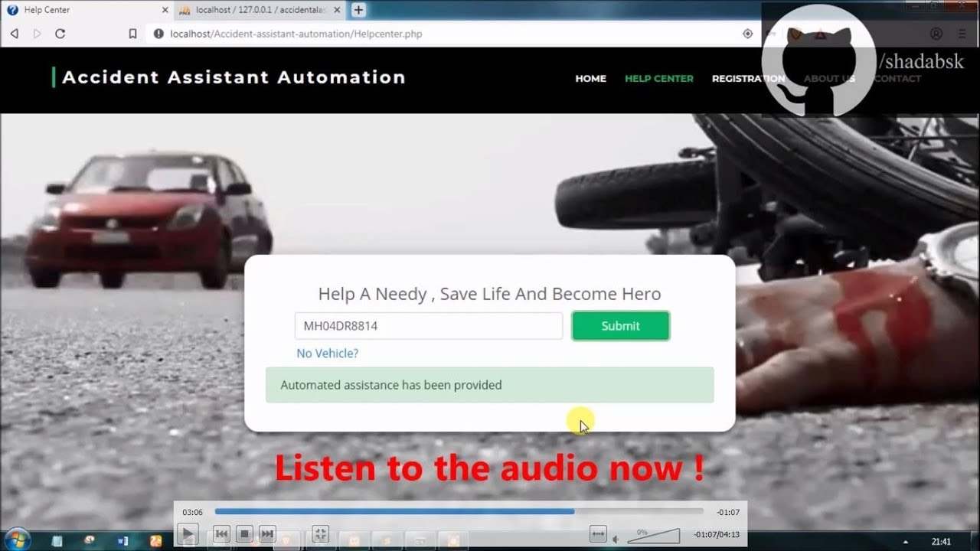
Task: Click the vehicle number input field
Action: coord(429,326)
